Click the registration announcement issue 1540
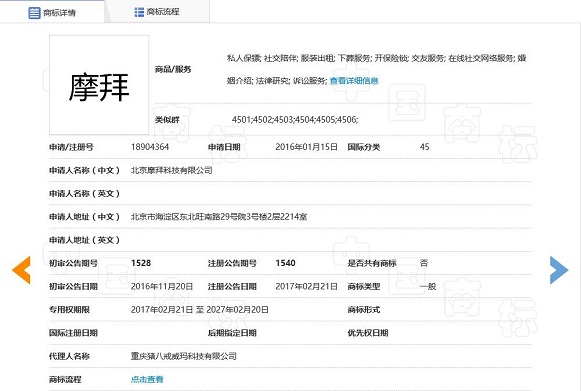This screenshot has height=391, width=581. pos(285,263)
